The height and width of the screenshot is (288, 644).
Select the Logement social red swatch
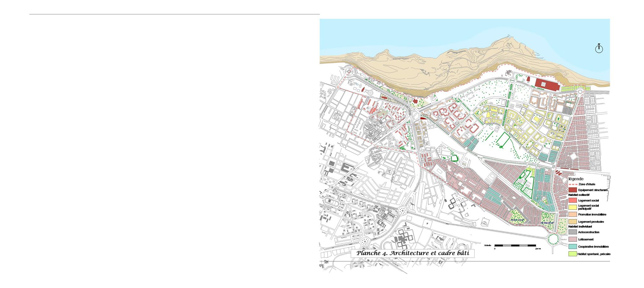pyautogui.click(x=573, y=200)
